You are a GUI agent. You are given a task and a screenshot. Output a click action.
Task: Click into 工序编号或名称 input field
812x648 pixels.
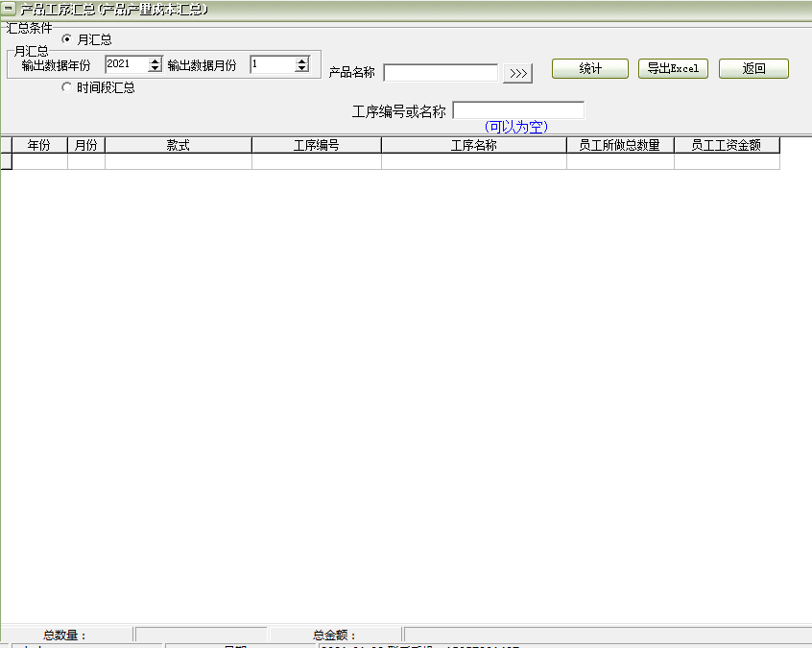point(518,110)
